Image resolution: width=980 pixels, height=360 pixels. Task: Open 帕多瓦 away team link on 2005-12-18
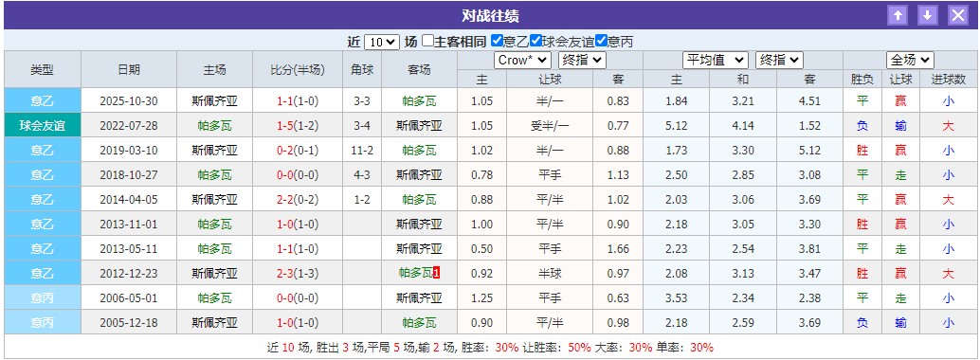tap(419, 322)
